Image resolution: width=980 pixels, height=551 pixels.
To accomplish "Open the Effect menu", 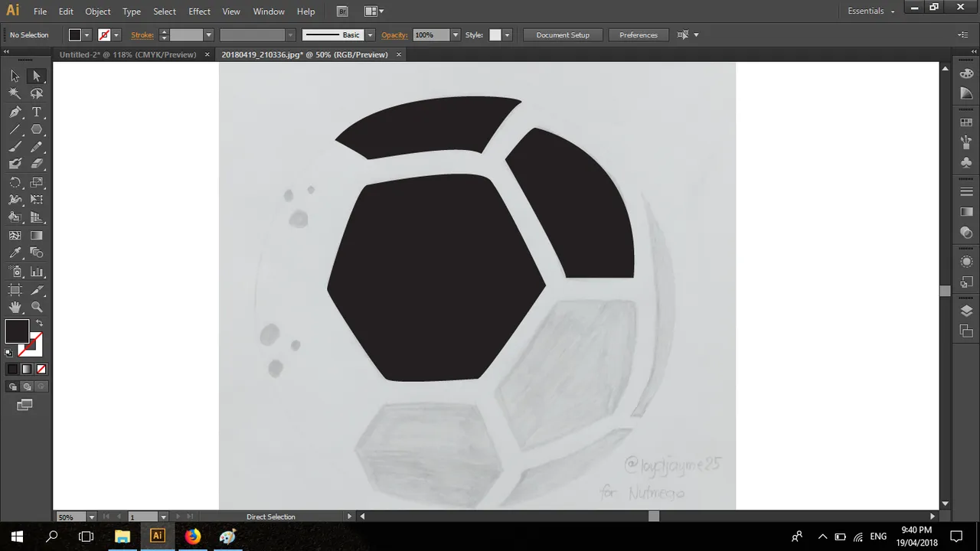I will click(199, 11).
